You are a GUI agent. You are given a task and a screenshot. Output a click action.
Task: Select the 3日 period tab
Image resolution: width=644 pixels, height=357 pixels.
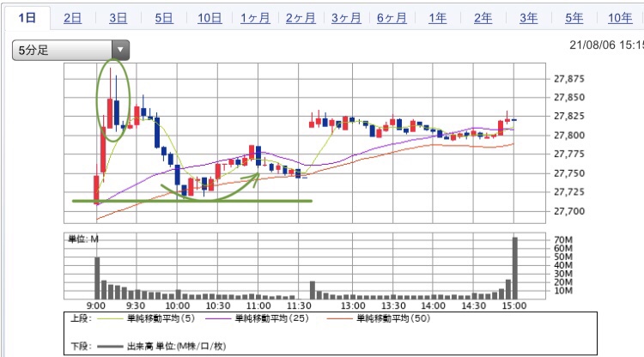[119, 18]
